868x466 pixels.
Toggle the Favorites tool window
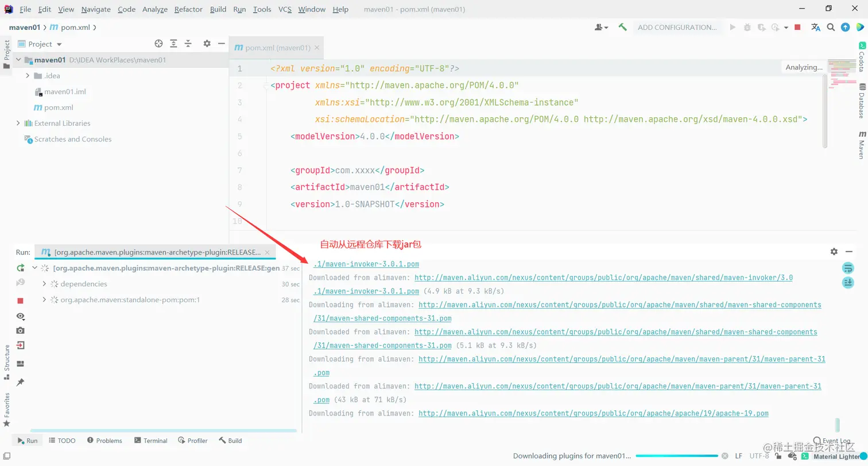click(7, 409)
